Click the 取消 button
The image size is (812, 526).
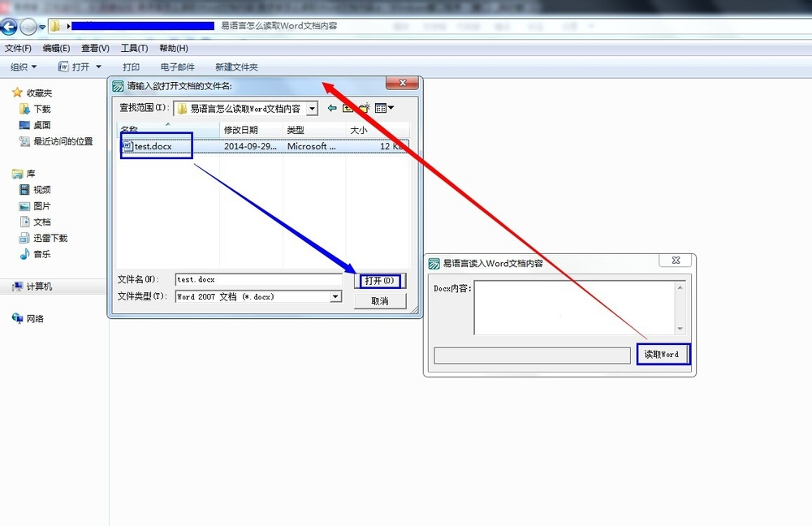pos(380,301)
